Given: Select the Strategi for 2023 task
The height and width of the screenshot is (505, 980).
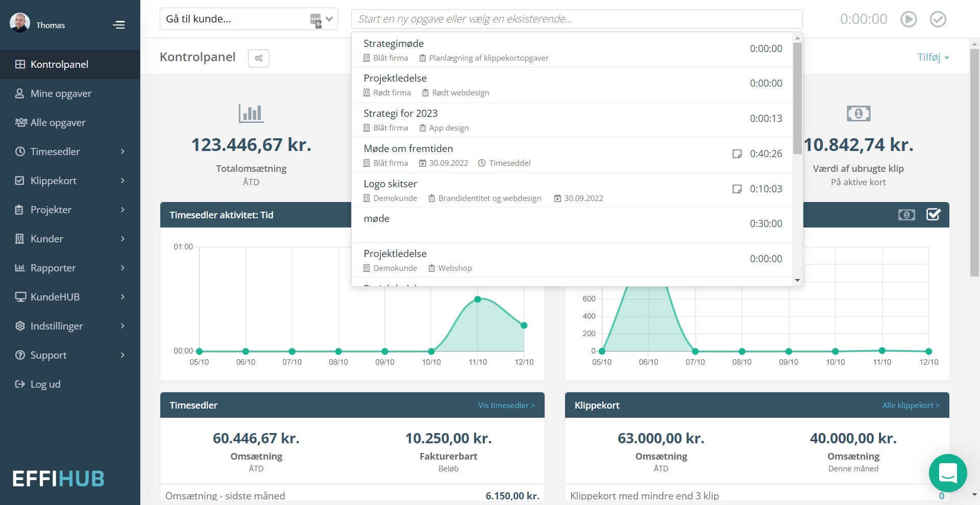Looking at the screenshot, I should 572,120.
